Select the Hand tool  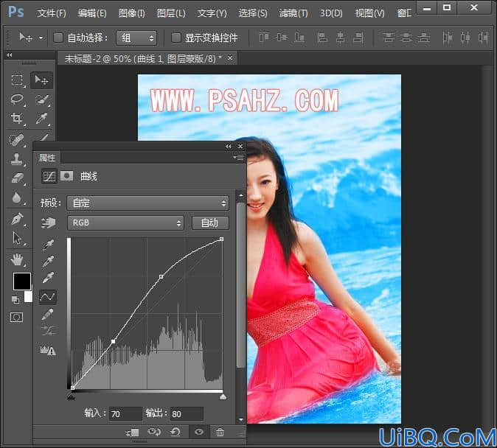pos(17,260)
